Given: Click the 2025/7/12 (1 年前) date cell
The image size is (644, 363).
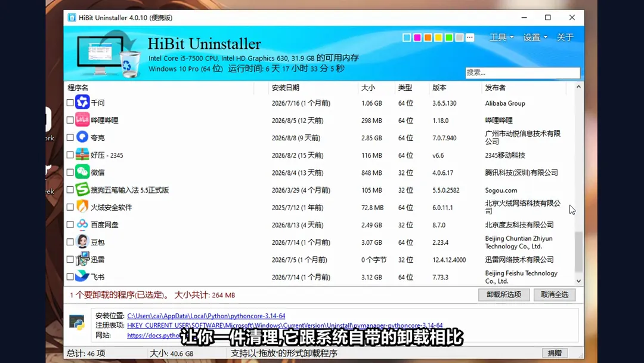Looking at the screenshot, I should 298,208.
